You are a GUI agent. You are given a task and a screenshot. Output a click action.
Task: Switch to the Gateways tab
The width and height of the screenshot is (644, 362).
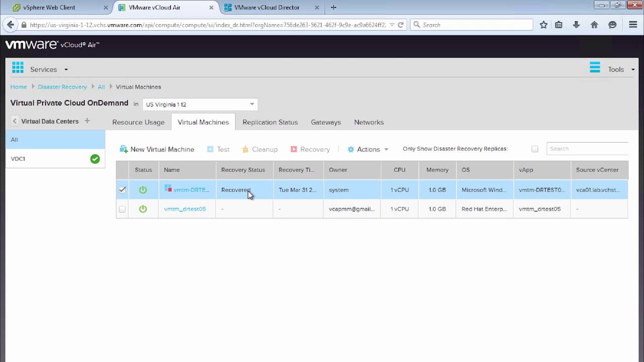coord(326,122)
